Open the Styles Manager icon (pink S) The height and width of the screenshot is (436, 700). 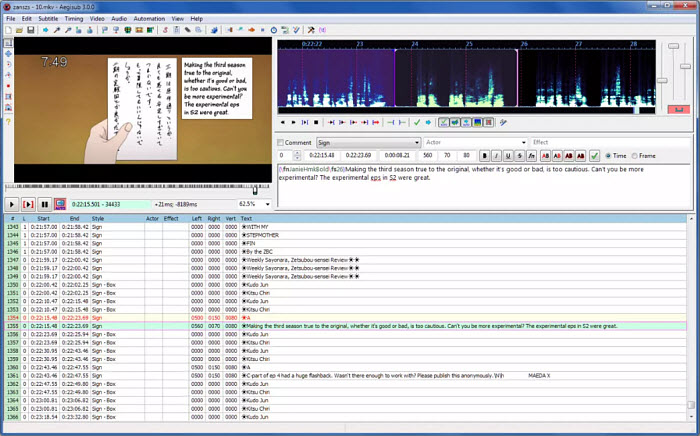[165, 30]
